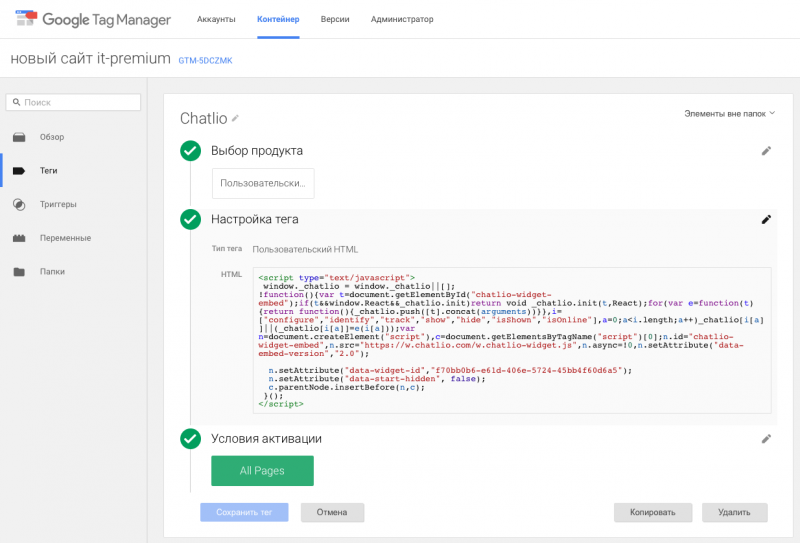Click edit pencil for Настройка тега section

[x=766, y=219]
